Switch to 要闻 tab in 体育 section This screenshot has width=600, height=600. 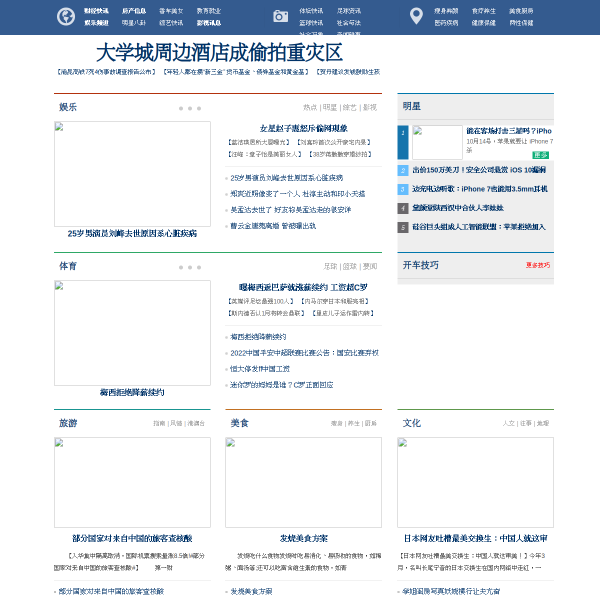click(370, 266)
